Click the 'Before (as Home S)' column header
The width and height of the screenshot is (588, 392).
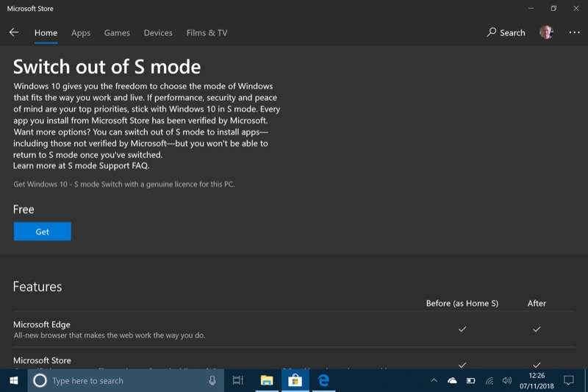[x=462, y=303]
